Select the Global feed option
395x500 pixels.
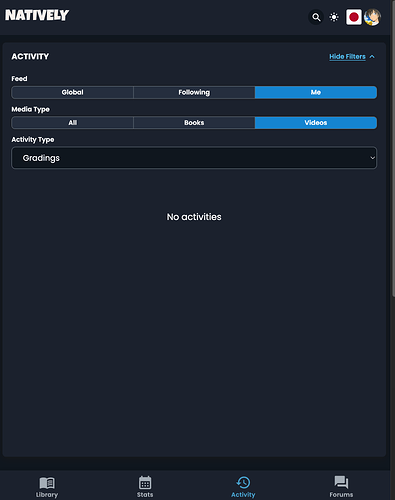(72, 92)
